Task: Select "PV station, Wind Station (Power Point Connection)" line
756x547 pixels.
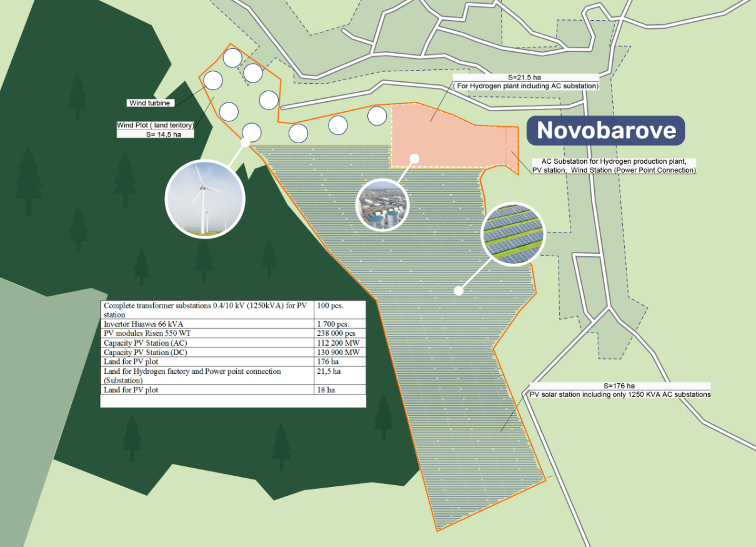Action: pos(614,170)
